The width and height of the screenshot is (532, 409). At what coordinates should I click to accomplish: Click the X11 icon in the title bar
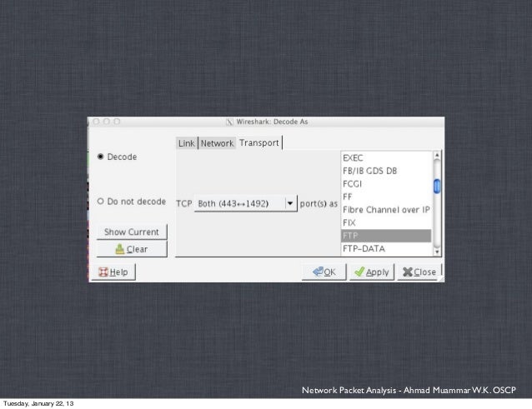pos(229,122)
